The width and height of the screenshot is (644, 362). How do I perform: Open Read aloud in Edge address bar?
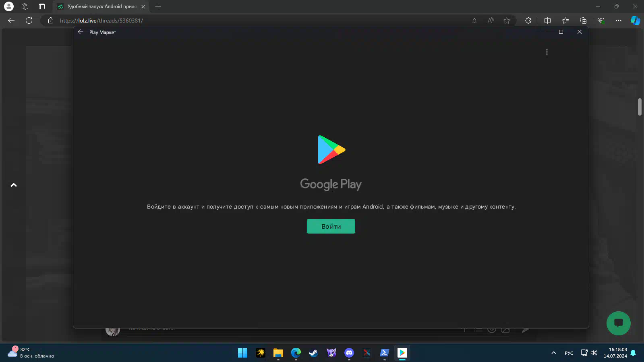490,21
